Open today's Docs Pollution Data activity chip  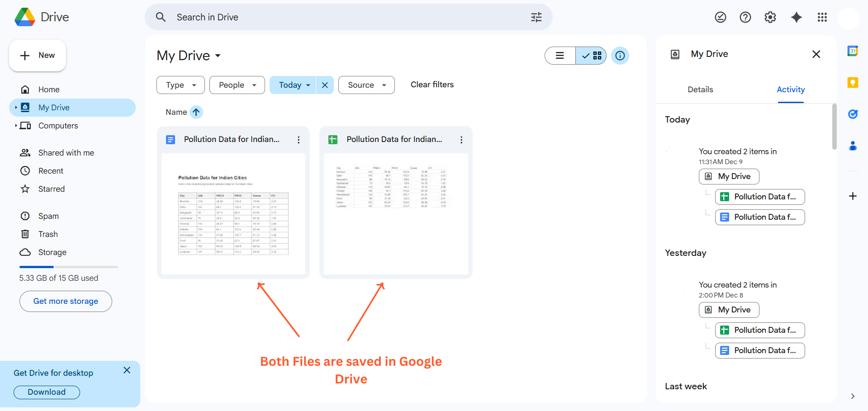pos(760,217)
